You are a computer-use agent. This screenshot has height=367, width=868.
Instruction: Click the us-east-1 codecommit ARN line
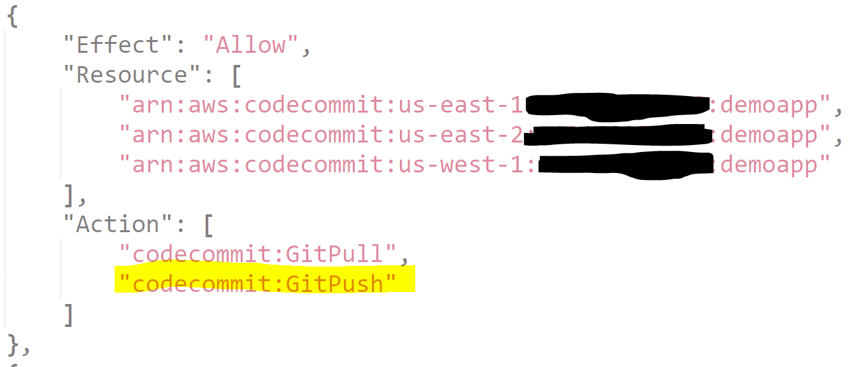point(480,105)
